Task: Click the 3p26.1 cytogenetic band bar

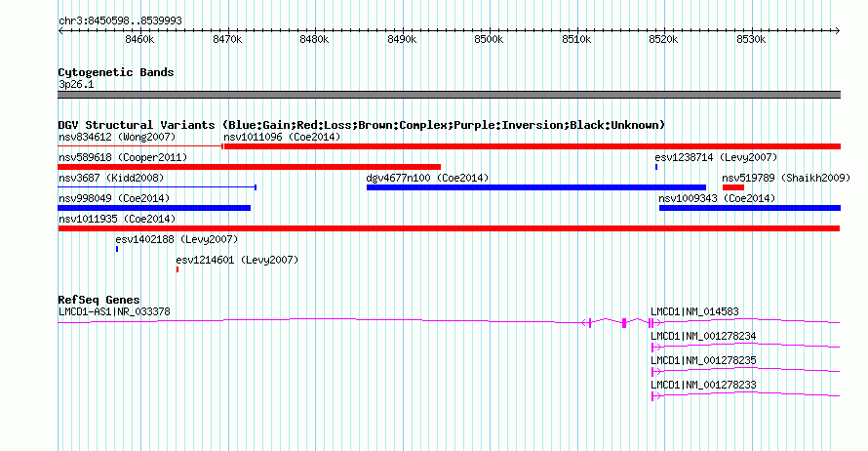Action: 449,95
